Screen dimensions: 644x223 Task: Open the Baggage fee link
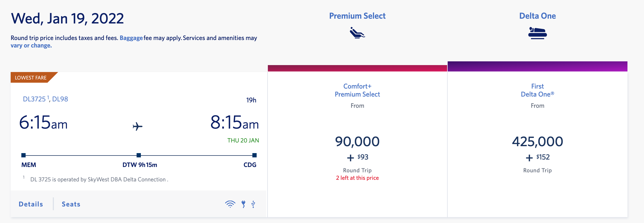point(131,38)
